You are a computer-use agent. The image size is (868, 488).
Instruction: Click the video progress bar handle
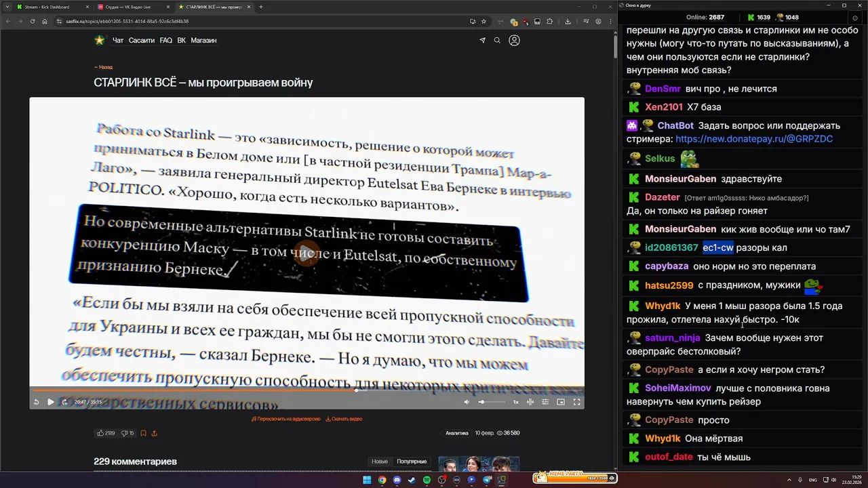point(356,390)
